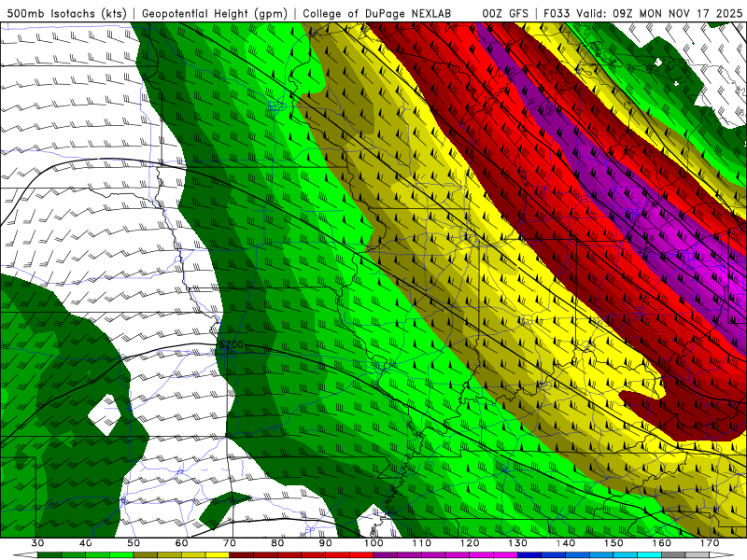Click the dark gray swatch in the color bar
Image resolution: width=747 pixels, height=560 pixels.
673,555
